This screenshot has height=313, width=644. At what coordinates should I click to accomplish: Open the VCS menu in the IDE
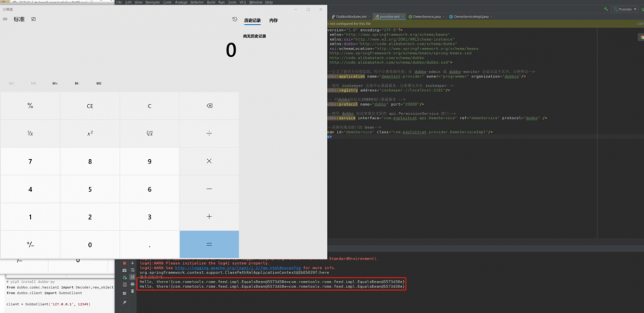[x=243, y=2]
